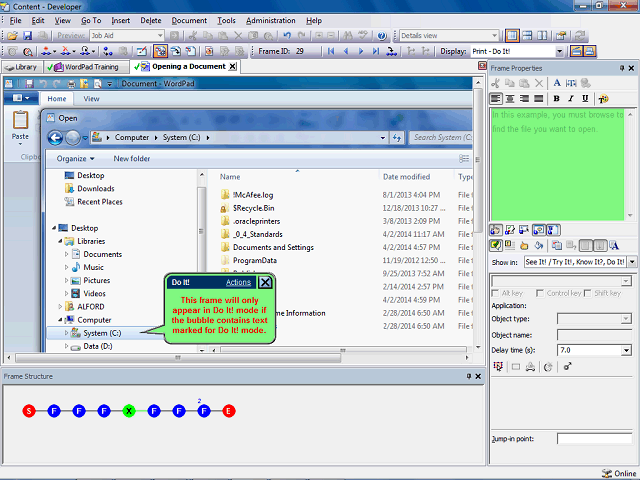The width and height of the screenshot is (640, 480).
Task: Click the Back arrow in Open dialog
Action: coord(56,138)
